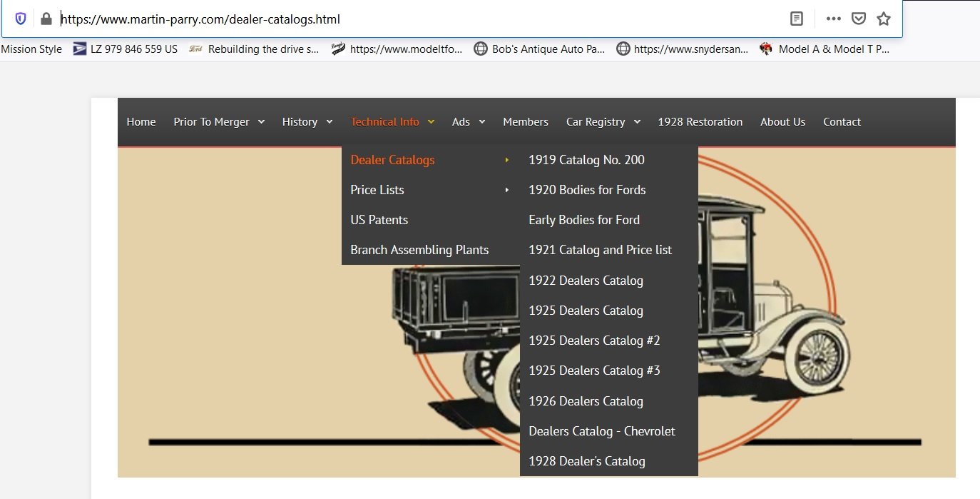Go to the 1928 Restoration page
The width and height of the screenshot is (980, 499).
[700, 122]
